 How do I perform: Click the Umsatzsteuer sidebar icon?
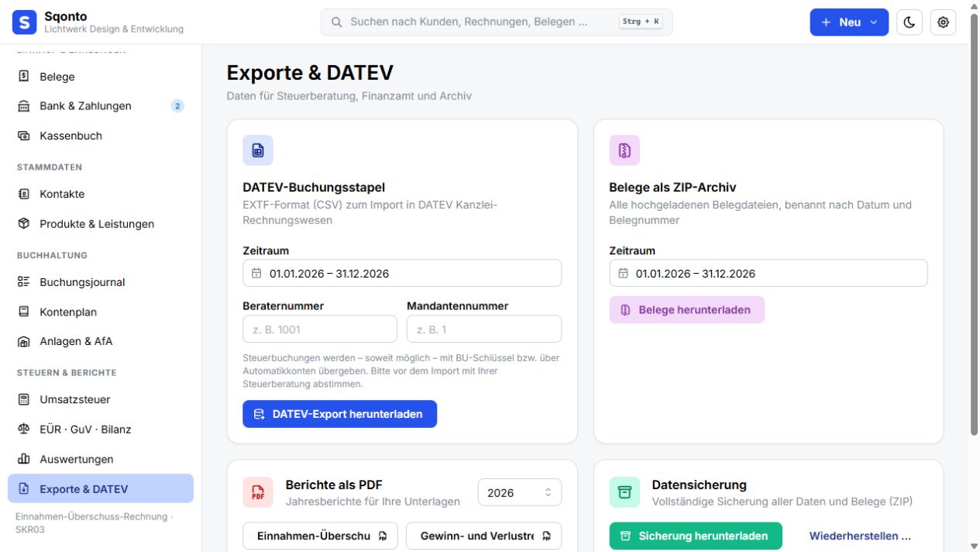[24, 400]
